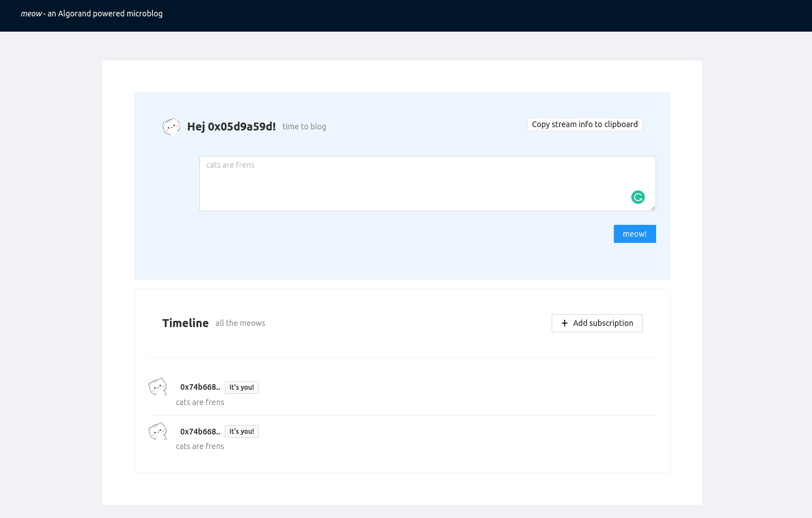Click the top post's "cats are frens" message

coord(200,402)
